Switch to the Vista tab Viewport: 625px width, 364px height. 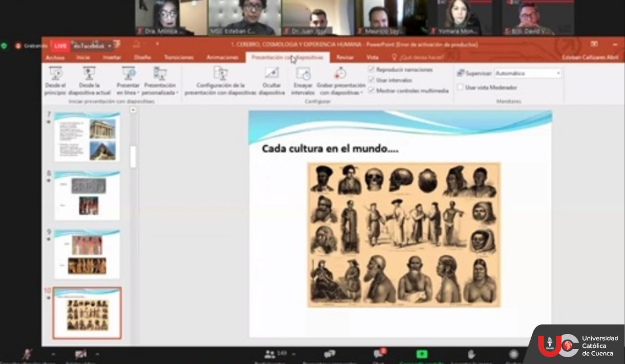(373, 58)
